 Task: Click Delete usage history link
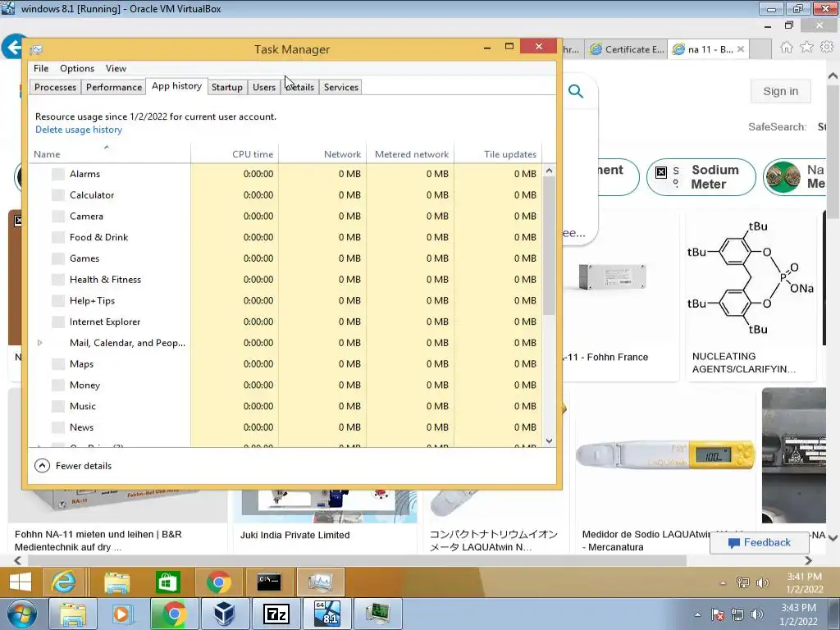[79, 130]
